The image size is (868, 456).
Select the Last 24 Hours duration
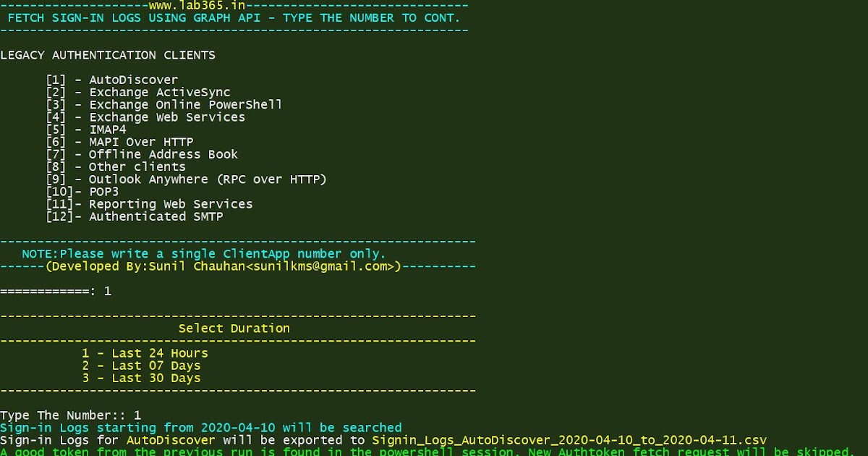pyautogui.click(x=142, y=353)
